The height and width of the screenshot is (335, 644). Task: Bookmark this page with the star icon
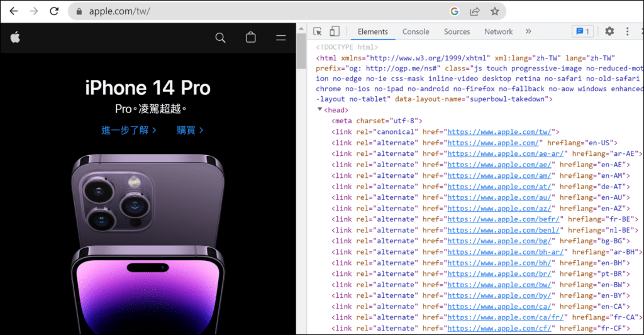(x=495, y=11)
